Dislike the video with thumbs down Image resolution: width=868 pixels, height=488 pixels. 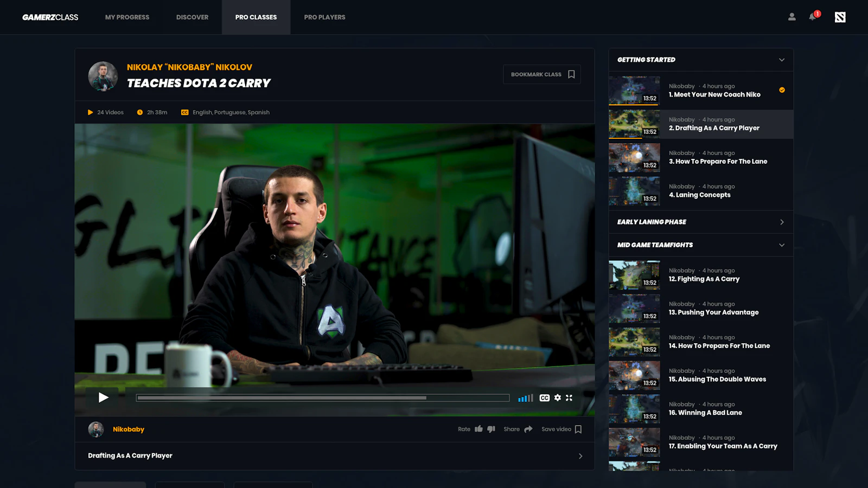coord(491,429)
